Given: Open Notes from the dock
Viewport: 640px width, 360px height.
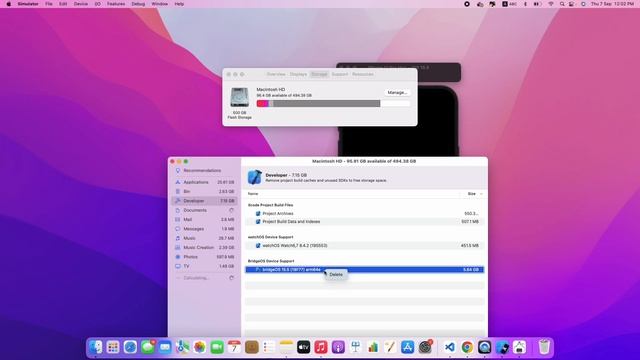Looking at the screenshot, I should [287, 347].
